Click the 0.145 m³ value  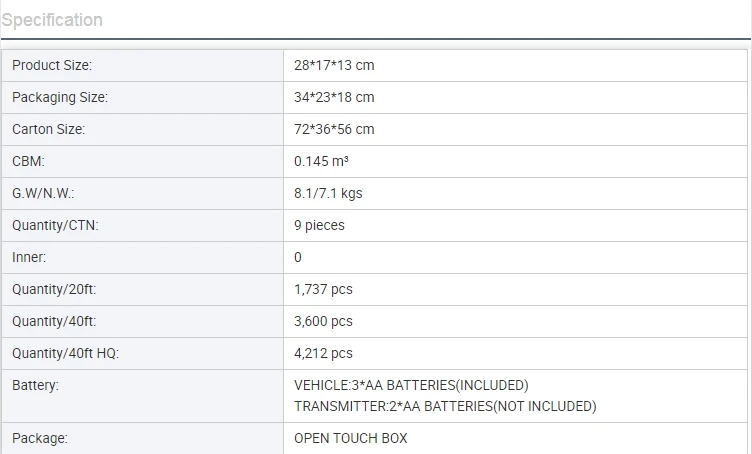point(321,161)
